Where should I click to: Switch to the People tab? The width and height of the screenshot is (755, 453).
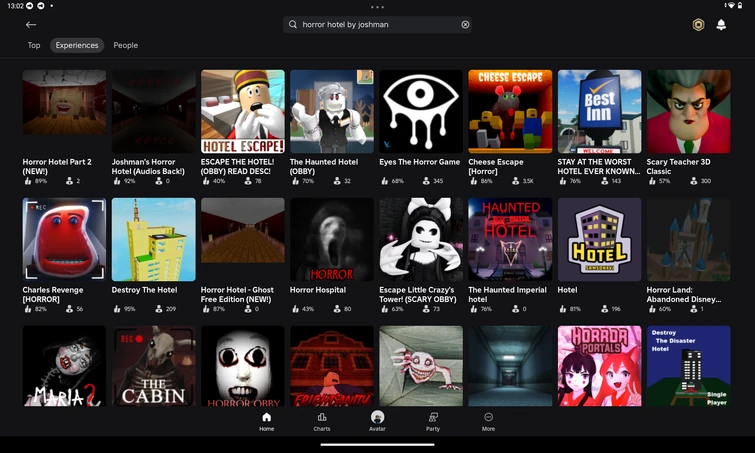pyautogui.click(x=126, y=45)
